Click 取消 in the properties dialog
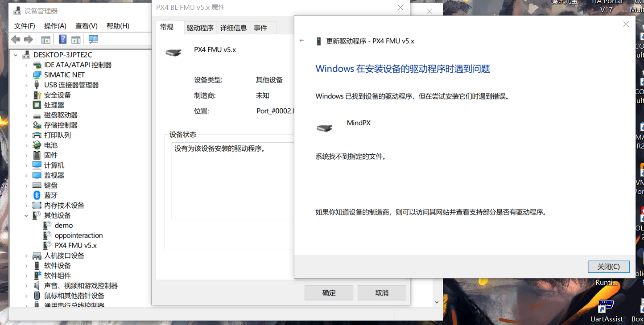 [x=382, y=293]
